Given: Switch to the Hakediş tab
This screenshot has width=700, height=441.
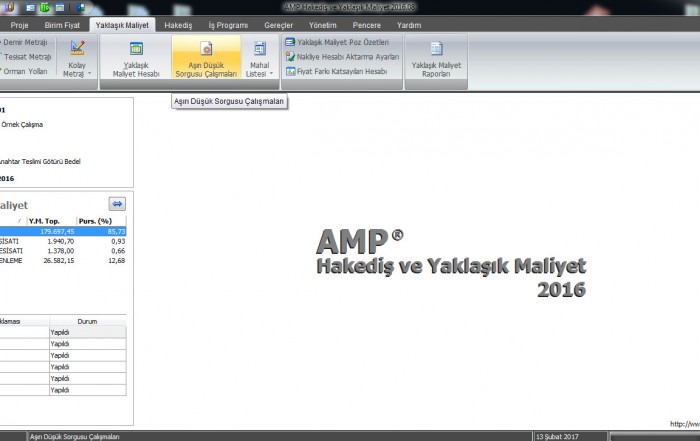Looking at the screenshot, I should [x=178, y=23].
